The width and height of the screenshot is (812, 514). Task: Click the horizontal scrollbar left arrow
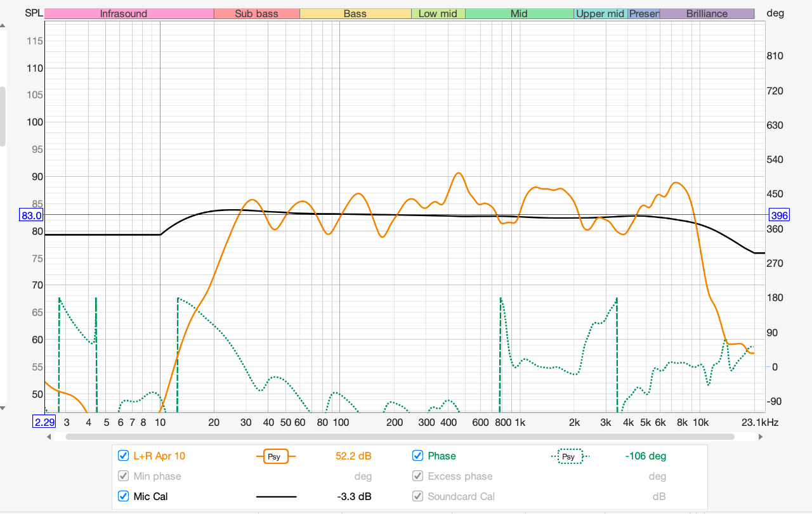(x=50, y=437)
